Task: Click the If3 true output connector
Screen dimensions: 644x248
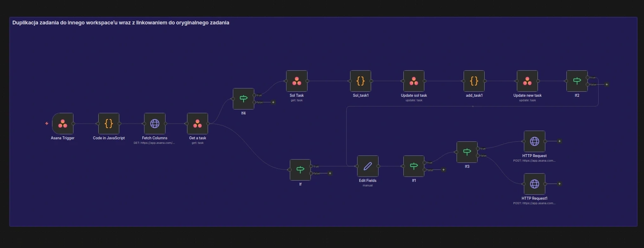Action: [478, 148]
